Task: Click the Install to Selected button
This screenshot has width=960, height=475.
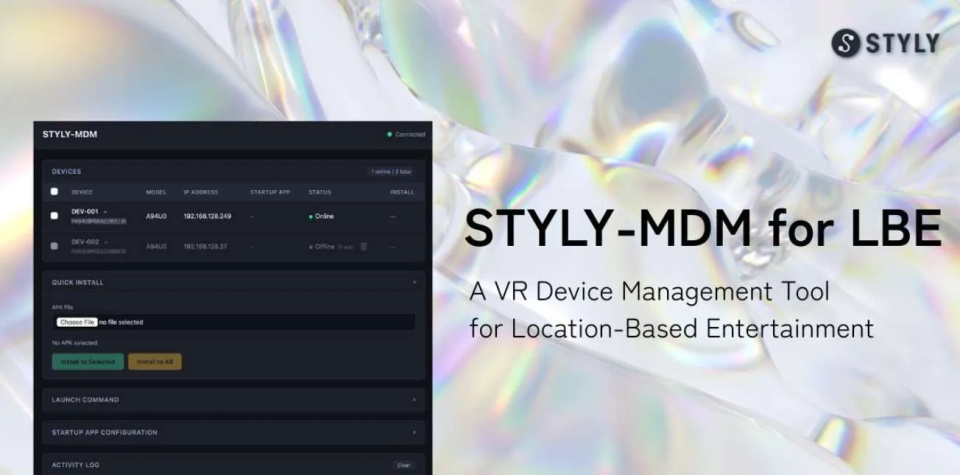Action: [88, 362]
